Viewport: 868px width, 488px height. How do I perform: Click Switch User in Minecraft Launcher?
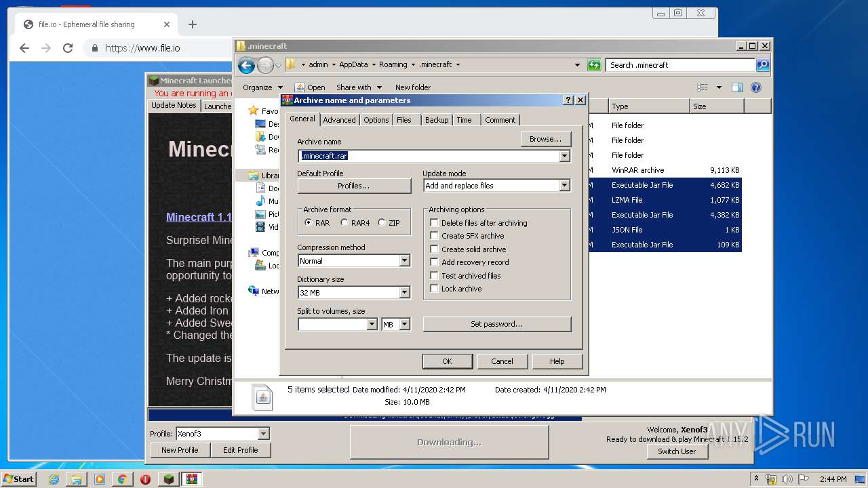(x=677, y=451)
